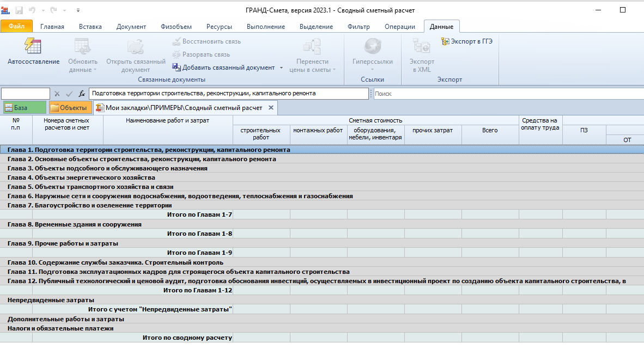Switch to the Ресурсы ribbon tab
Viewport: 644px width, 355px height.
(x=219, y=27)
